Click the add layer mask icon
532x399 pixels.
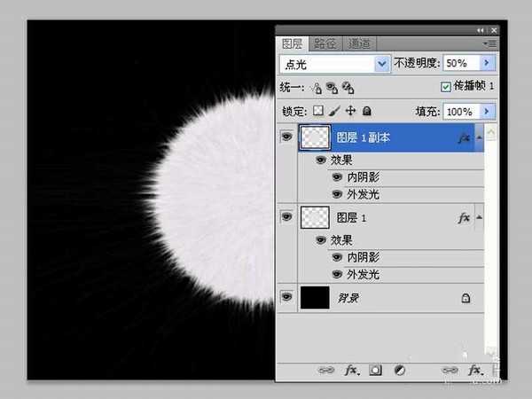tap(375, 370)
